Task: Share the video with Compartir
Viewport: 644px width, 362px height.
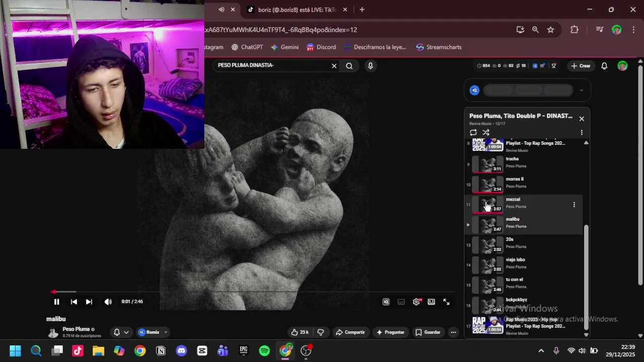Action: 350,332
